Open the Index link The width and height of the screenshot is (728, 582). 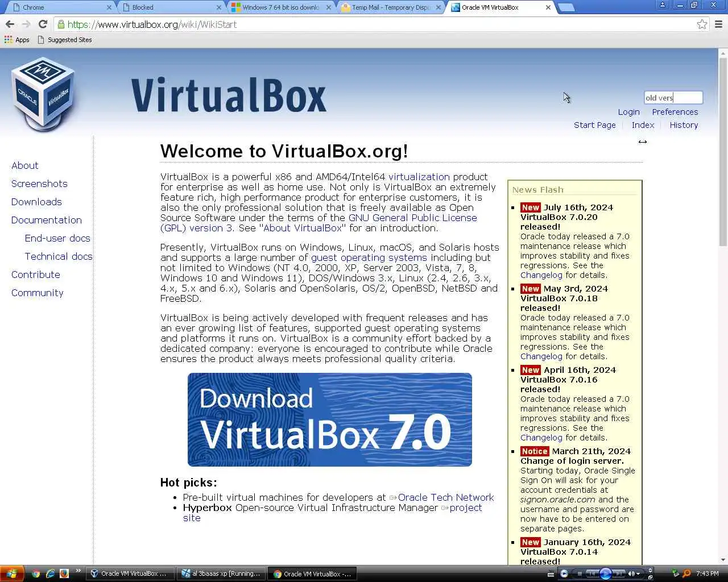coord(643,125)
